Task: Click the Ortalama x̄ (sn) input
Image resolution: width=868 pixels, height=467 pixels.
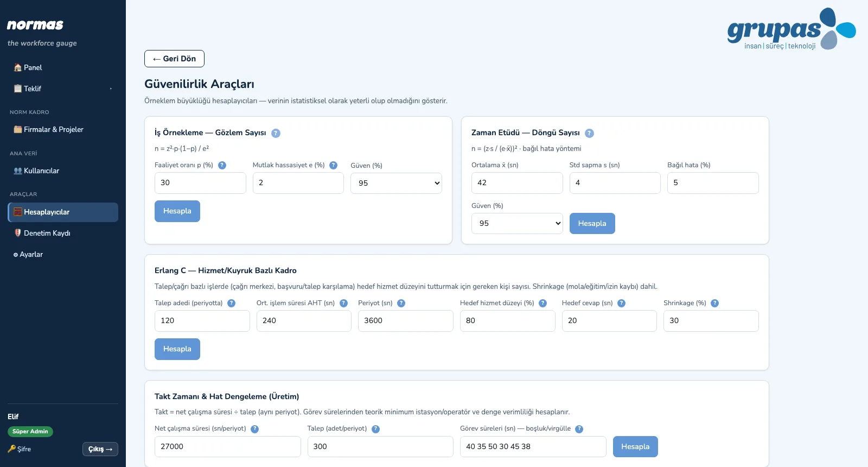Action: (x=517, y=183)
